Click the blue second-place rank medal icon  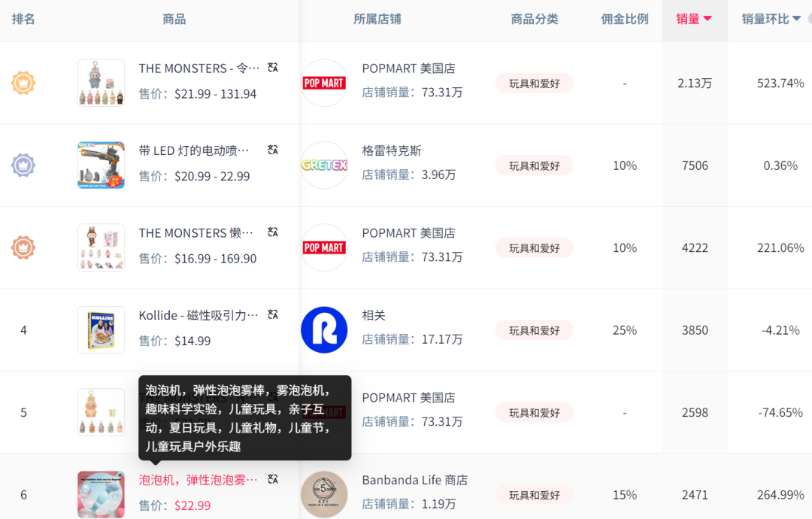(x=23, y=165)
